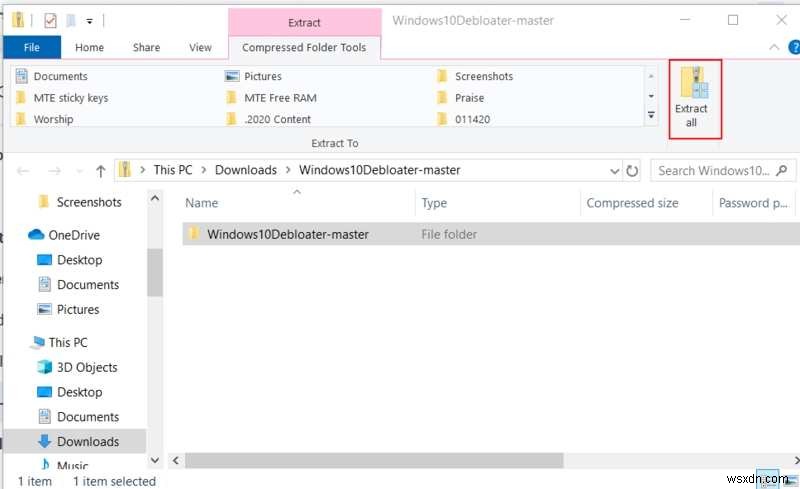Click the navigation pane vertical scrollbar thumb

pos(155,272)
